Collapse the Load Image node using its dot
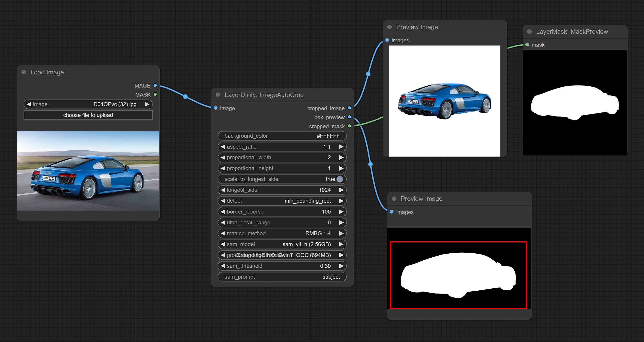644x342 pixels. click(x=24, y=72)
